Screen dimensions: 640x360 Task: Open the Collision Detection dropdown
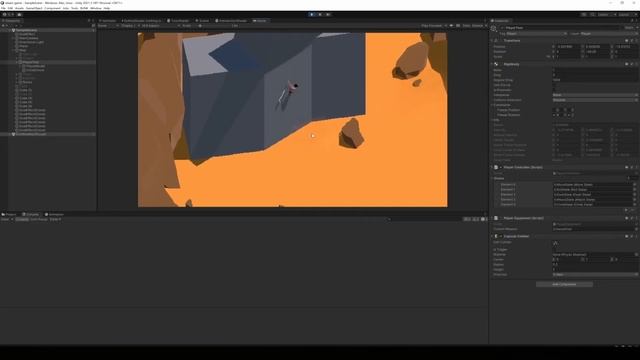coord(595,100)
